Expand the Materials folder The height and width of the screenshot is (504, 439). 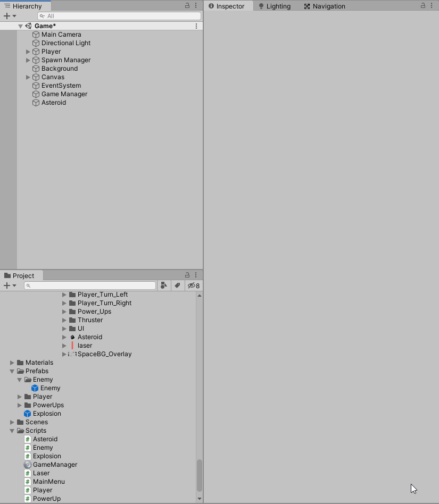(12, 363)
